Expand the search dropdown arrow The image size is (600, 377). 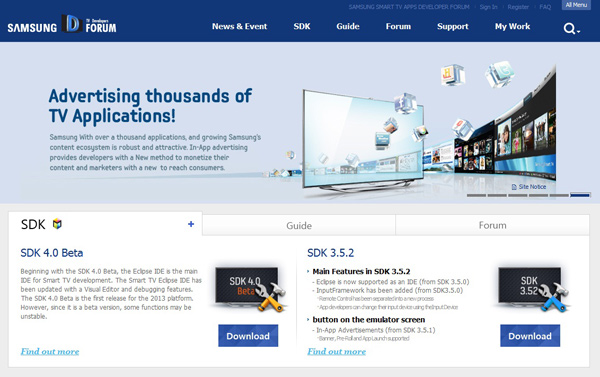578,31
